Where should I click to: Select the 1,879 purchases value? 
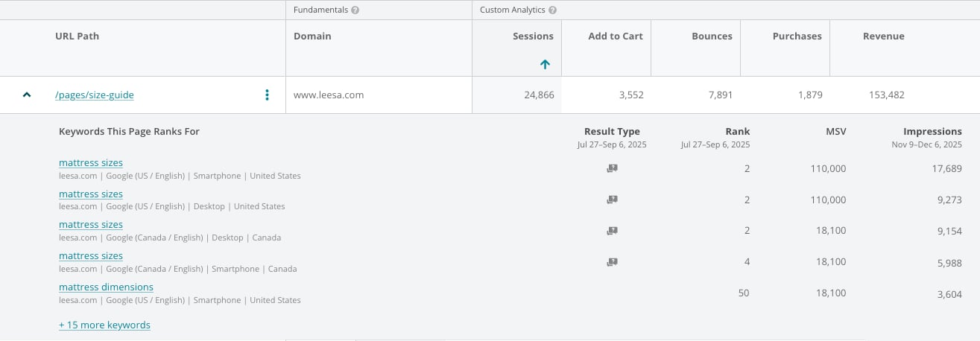(x=809, y=95)
